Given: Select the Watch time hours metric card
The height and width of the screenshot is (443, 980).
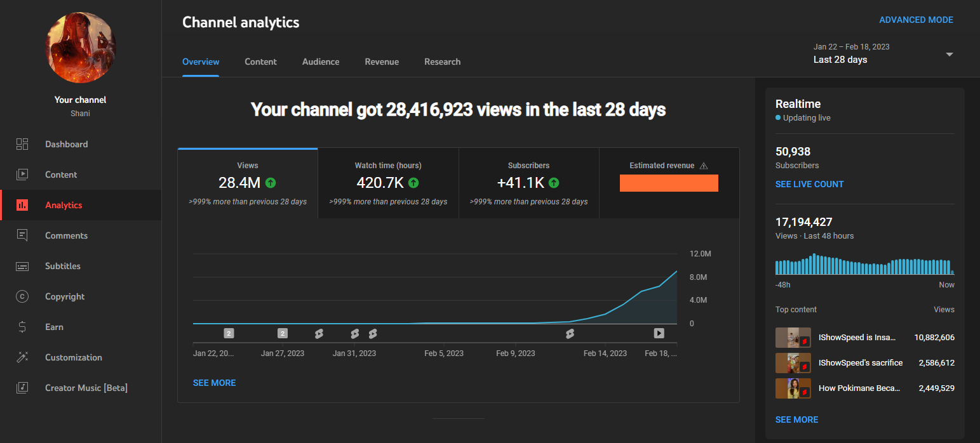Looking at the screenshot, I should (387, 183).
